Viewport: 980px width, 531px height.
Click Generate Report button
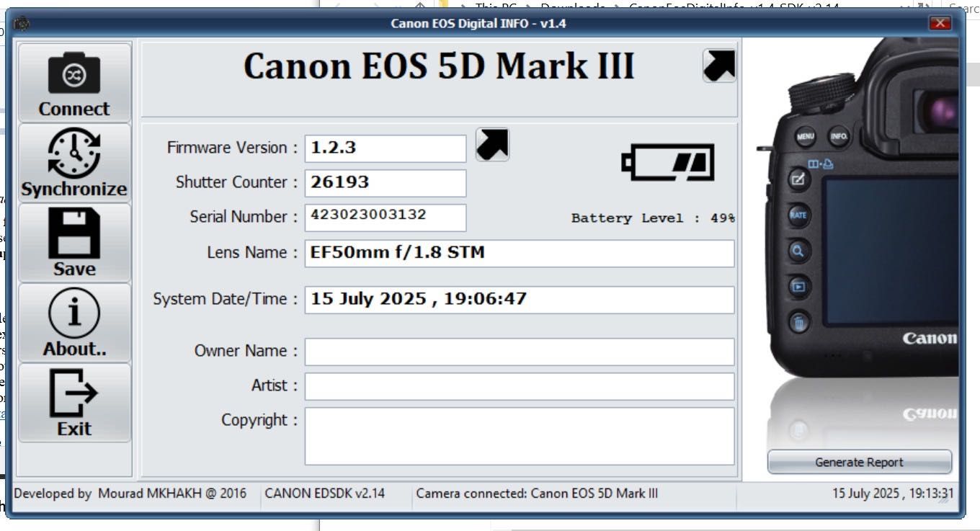pos(859,462)
